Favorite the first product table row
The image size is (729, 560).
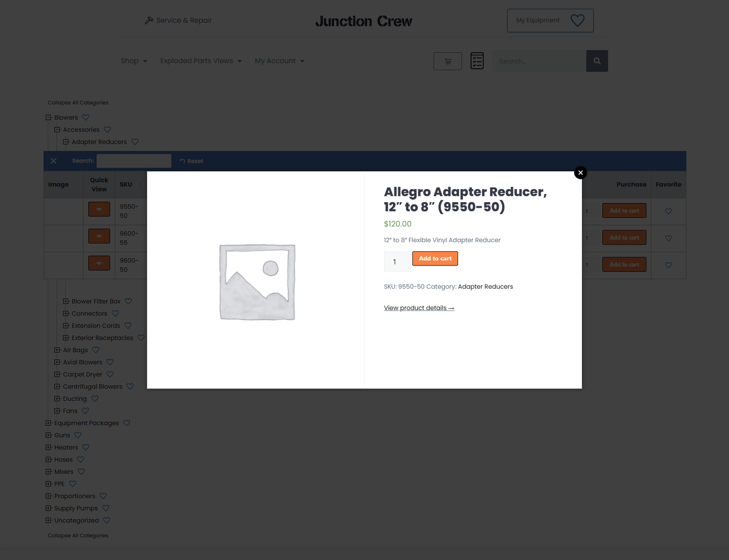[x=668, y=211]
